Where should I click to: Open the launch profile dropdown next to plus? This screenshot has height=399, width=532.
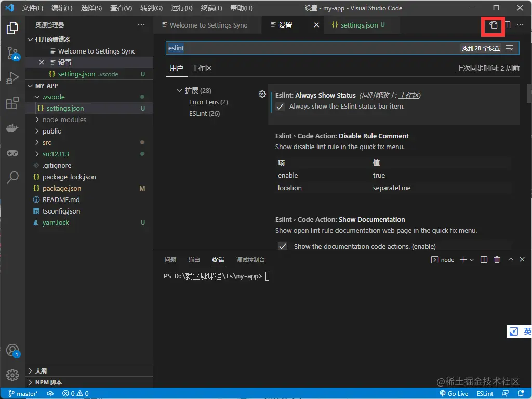pos(472,260)
